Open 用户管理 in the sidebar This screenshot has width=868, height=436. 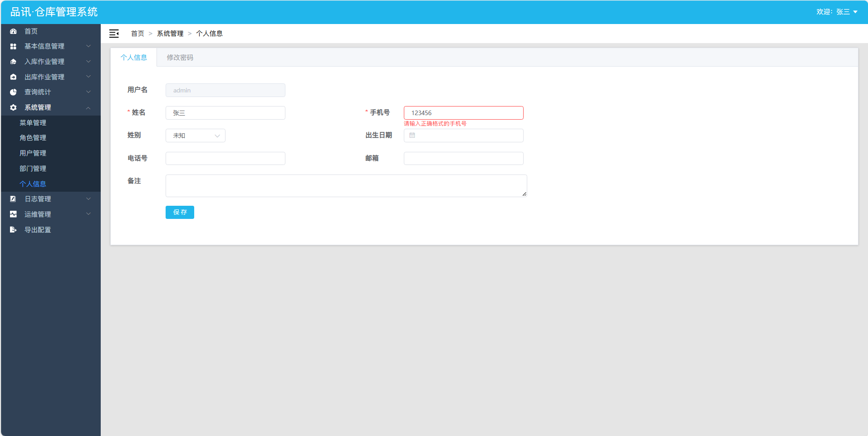51,153
